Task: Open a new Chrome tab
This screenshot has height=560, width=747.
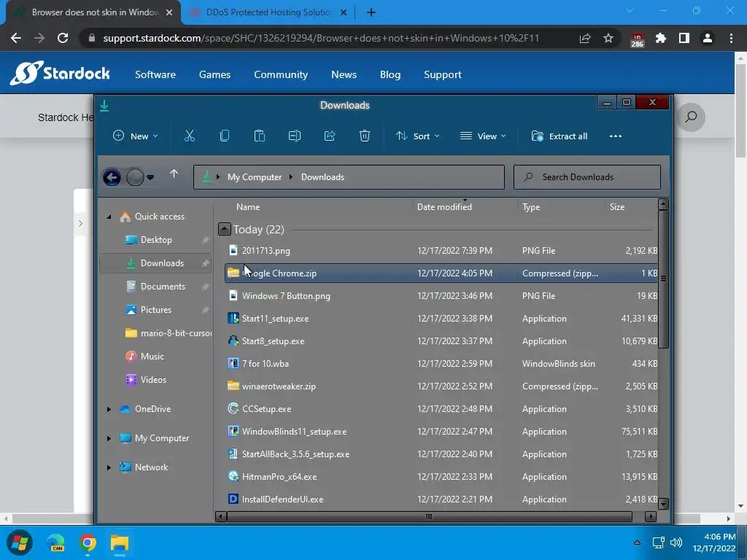Action: 371,12
